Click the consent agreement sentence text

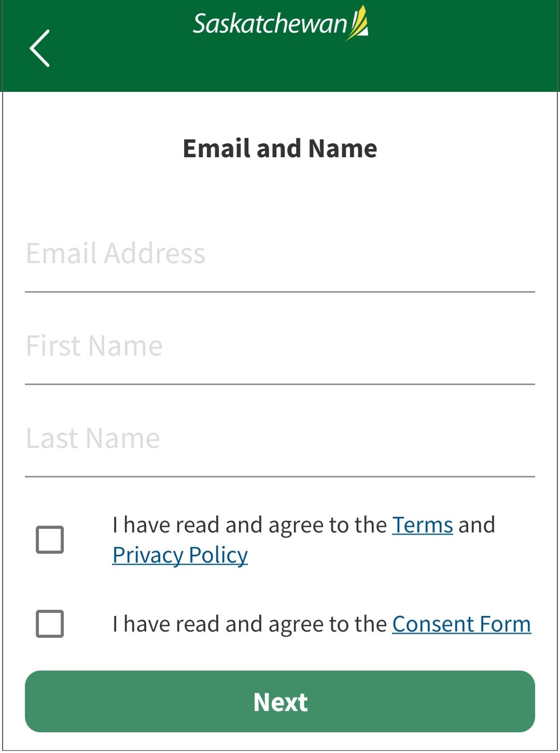tap(249, 624)
